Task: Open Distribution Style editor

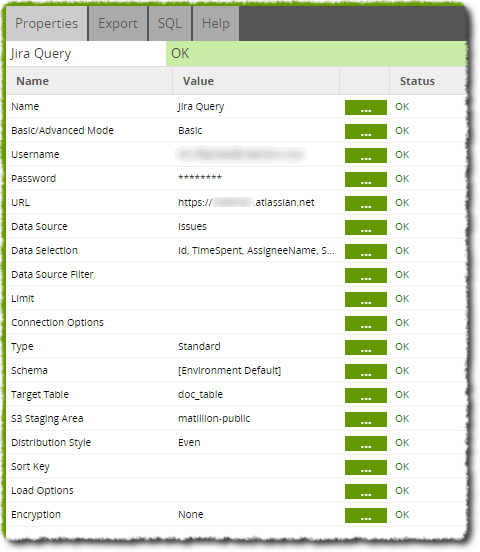Action: (366, 443)
